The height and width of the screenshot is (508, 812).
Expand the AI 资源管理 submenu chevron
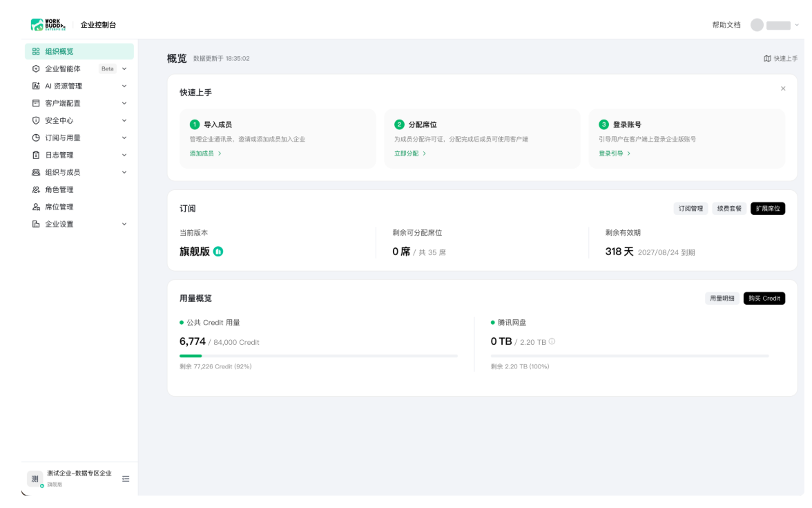(124, 86)
